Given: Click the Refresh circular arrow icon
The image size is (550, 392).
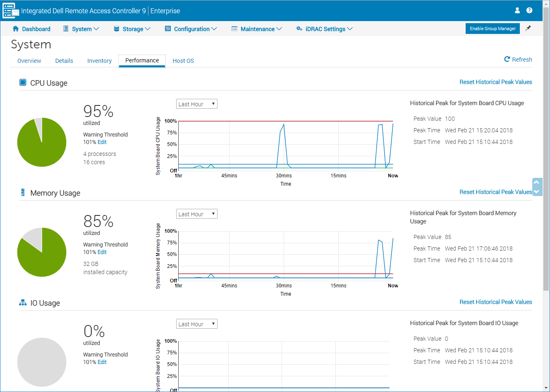Looking at the screenshot, I should [507, 59].
